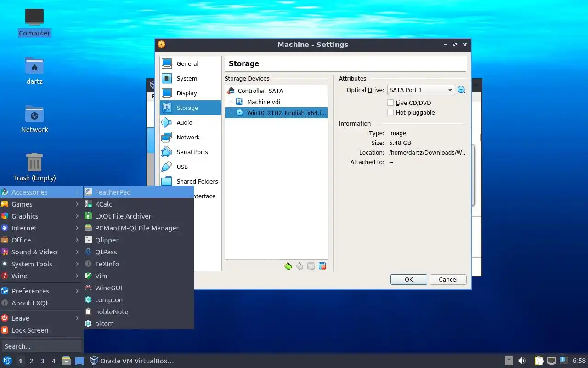Image resolution: width=588 pixels, height=368 pixels.
Task: Select the Controller: SATA tree item
Action: 276,91
